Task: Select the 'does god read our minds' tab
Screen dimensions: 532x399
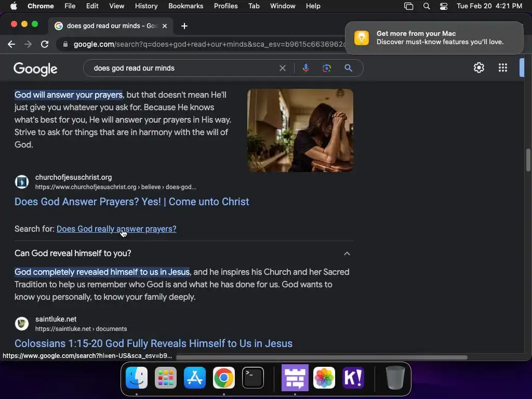Action: [x=110, y=26]
